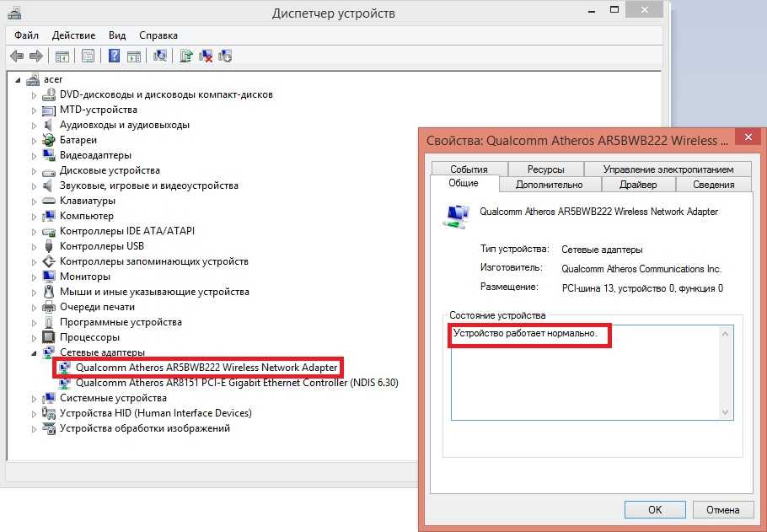Click the Клавиатуры keyboard icon

[48, 201]
